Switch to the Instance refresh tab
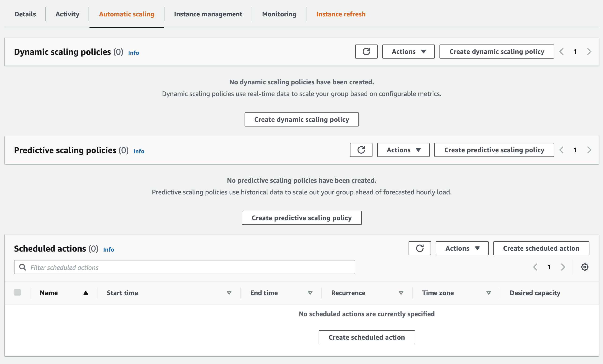This screenshot has height=364, width=603. pyautogui.click(x=340, y=14)
